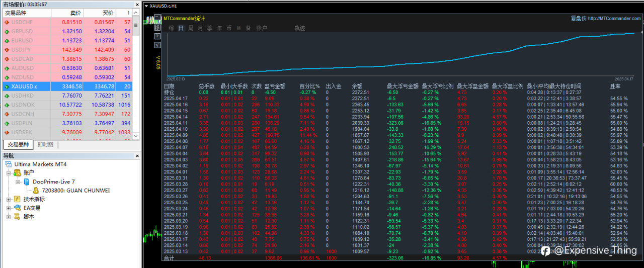Open the http://MTCommander.com link
The width and height of the screenshot is (644, 268).
click(x=614, y=19)
